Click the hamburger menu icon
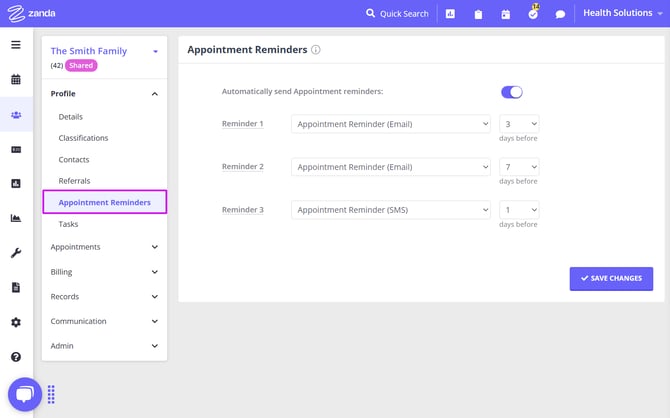 (15, 45)
